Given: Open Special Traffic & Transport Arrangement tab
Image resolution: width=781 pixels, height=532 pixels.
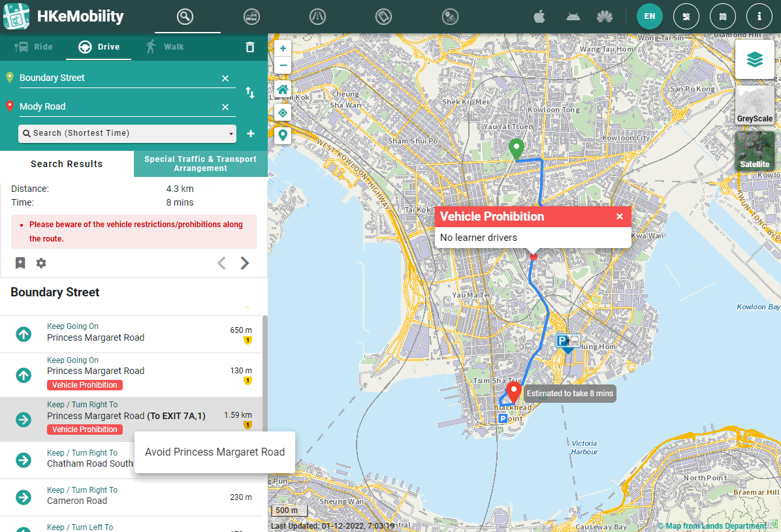Looking at the screenshot, I should [x=200, y=164].
